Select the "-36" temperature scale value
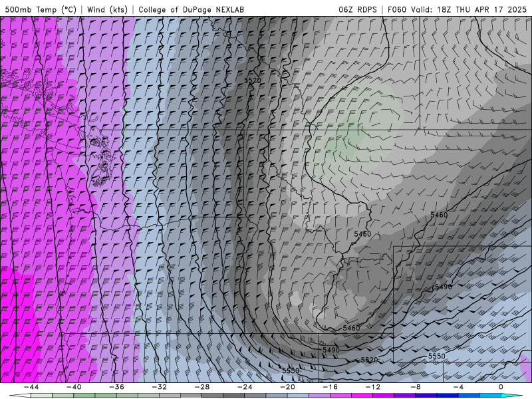This screenshot has height=399, width=532. tap(116, 387)
